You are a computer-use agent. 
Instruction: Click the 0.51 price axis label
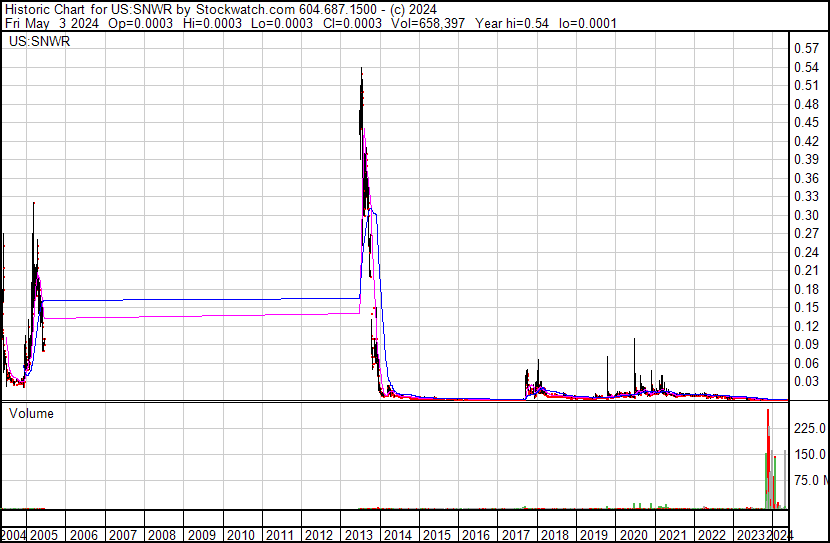coord(806,85)
